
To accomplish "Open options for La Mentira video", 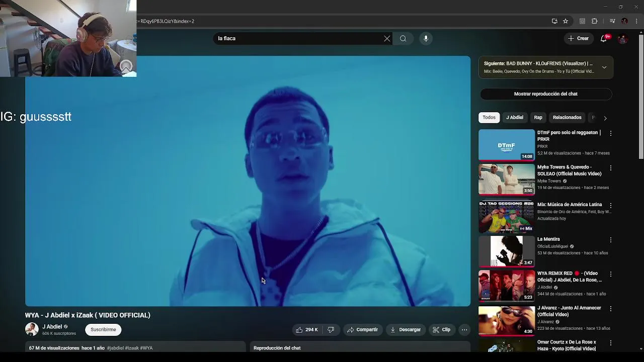I will (x=610, y=240).
